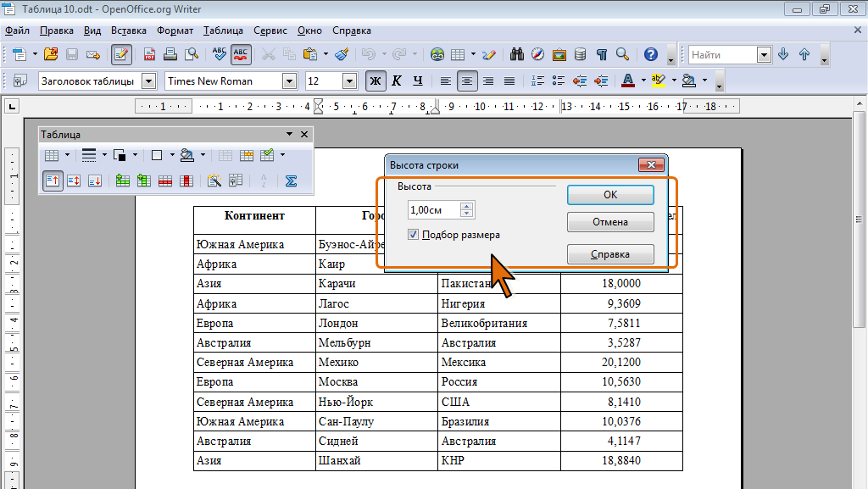Open font size dropdown arrow

click(348, 81)
